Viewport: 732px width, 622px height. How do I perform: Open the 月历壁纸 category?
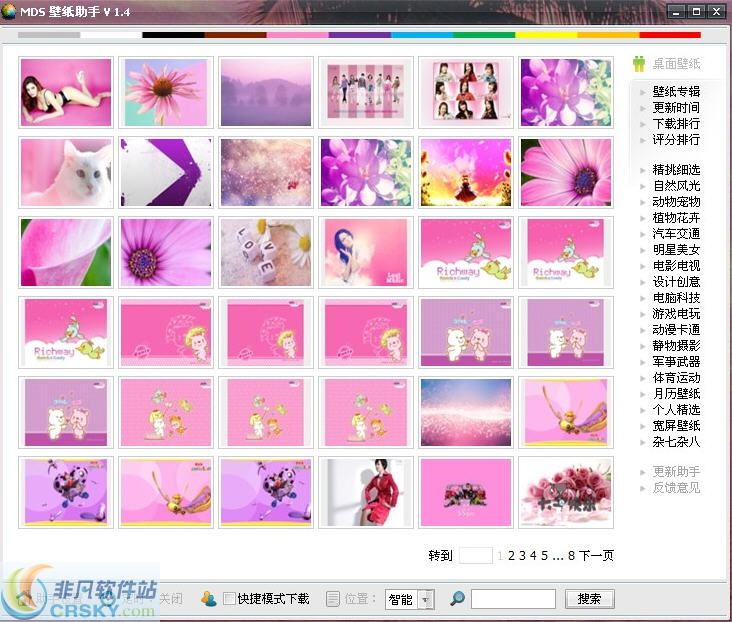click(676, 393)
